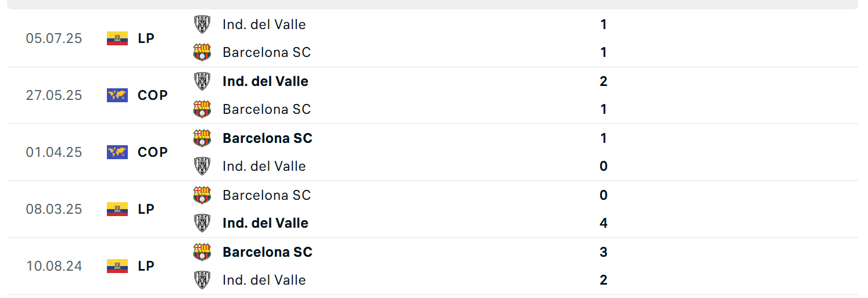This screenshot has height=298, width=868.
Task: Click the 08.03.25 match date
Action: (x=54, y=209)
